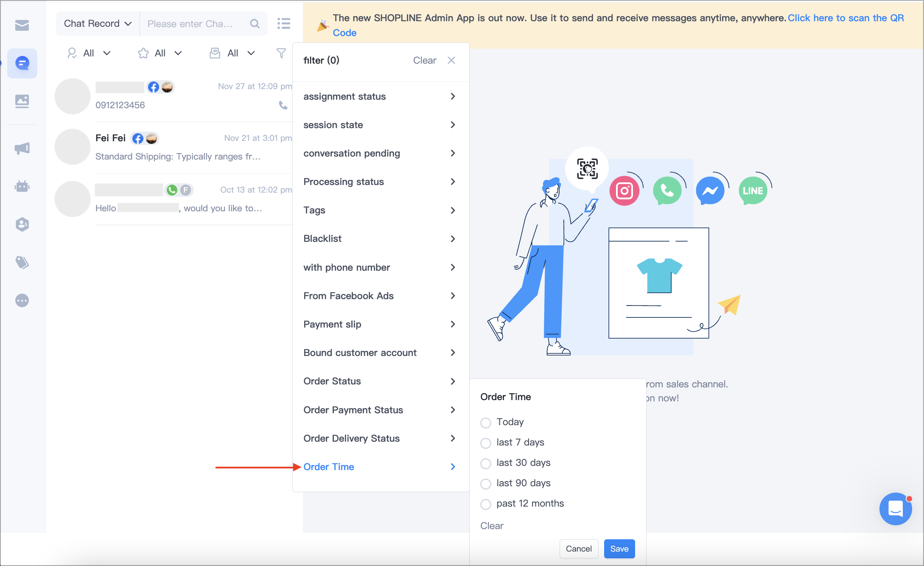Expand Processing status filter

(x=381, y=182)
